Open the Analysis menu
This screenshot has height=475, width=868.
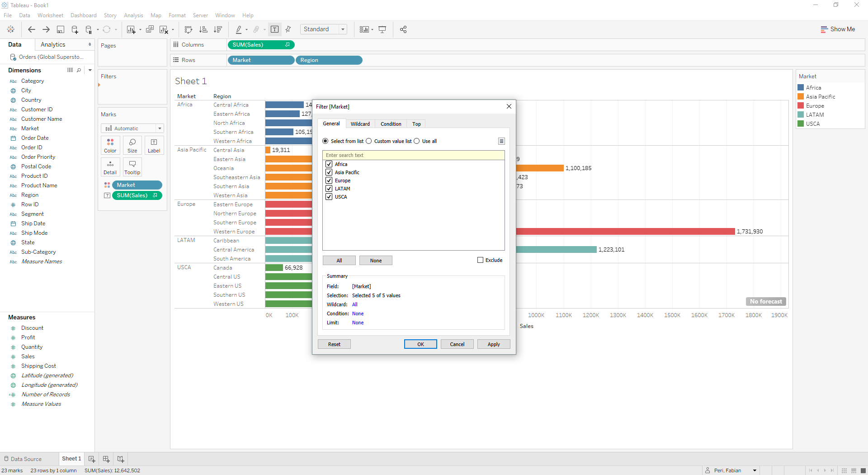(x=133, y=15)
